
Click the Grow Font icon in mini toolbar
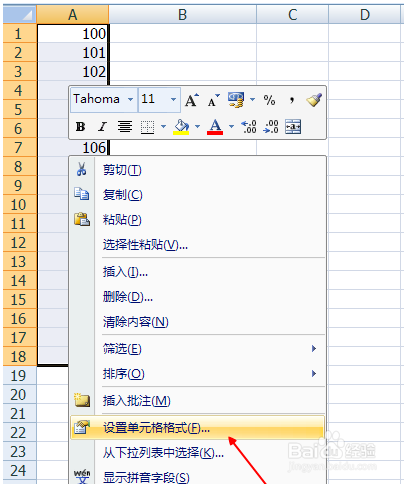point(192,100)
